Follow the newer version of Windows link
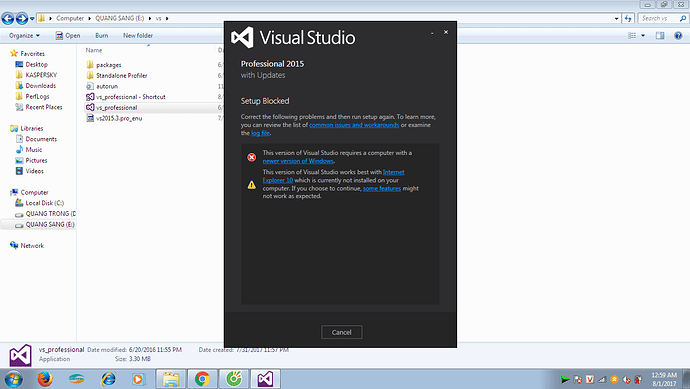Screen dimensions: 690x389 coord(298,161)
